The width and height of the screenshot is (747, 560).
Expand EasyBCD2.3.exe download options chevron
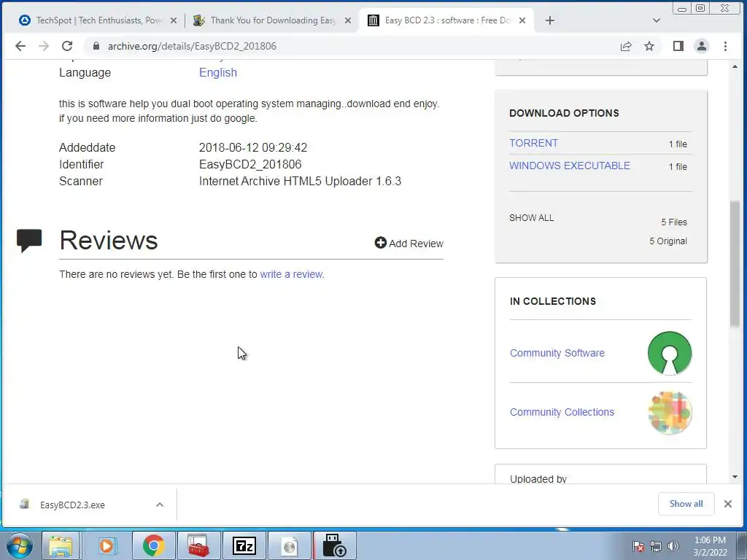[x=160, y=505]
